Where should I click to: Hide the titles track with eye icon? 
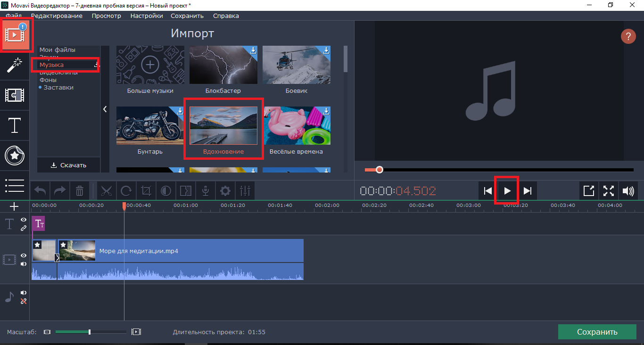tap(24, 220)
